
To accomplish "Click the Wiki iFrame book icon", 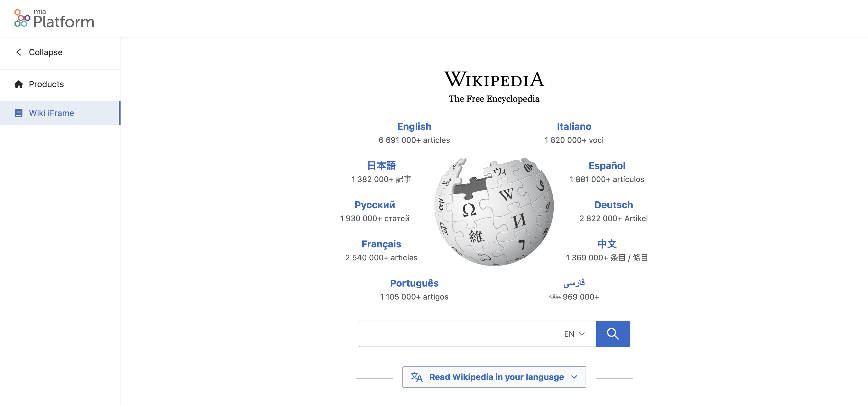I will point(18,113).
